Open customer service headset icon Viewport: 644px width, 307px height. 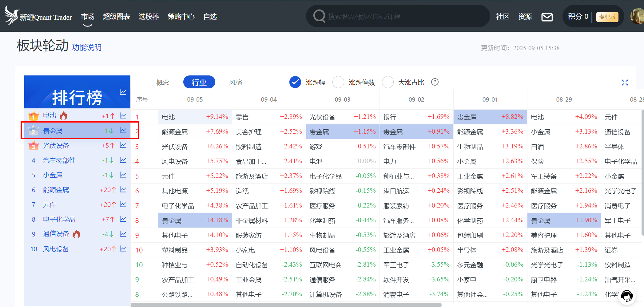(x=626, y=296)
